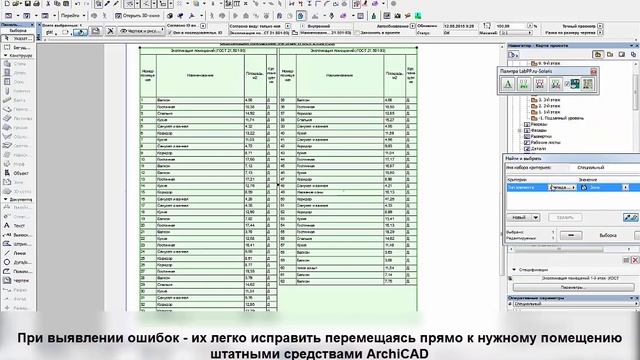
Task: Select the Arc/Circle (Дуга) tool
Action: click(x=18, y=262)
